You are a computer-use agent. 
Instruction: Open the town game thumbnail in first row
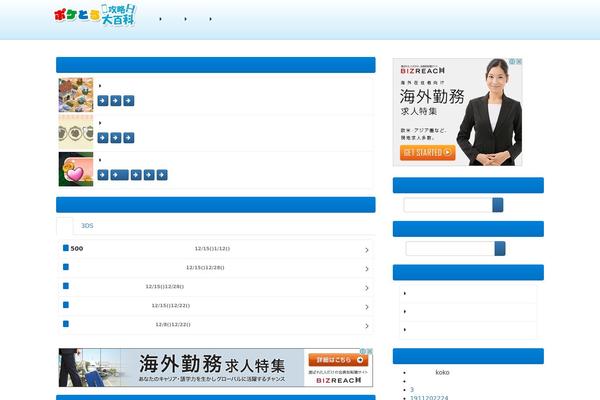coord(76,95)
